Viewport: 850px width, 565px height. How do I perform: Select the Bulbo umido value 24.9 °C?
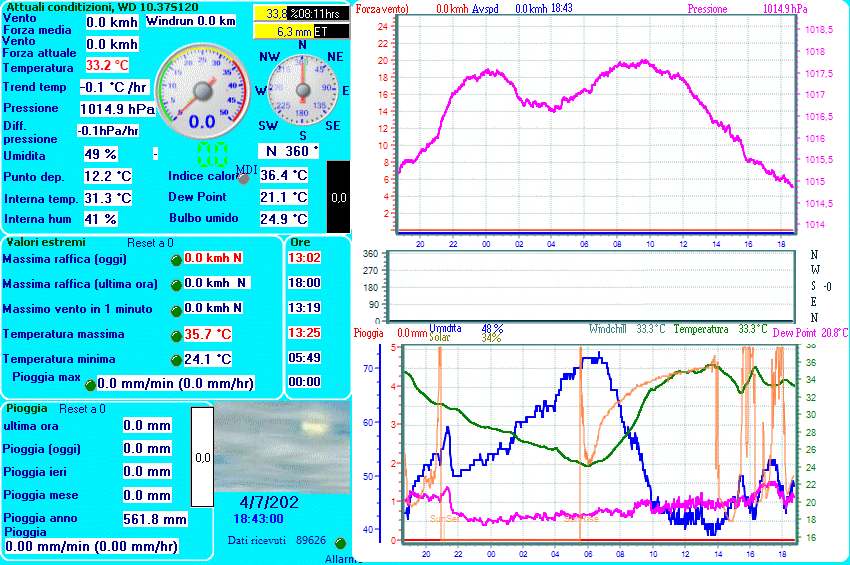pyautogui.click(x=284, y=219)
